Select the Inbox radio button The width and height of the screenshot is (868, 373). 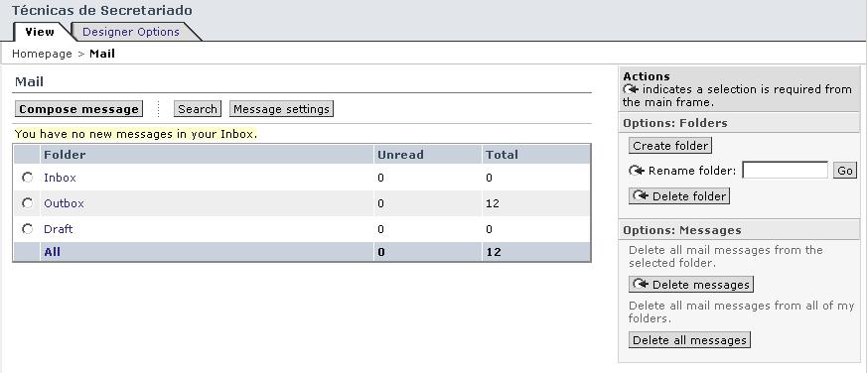coord(27,178)
